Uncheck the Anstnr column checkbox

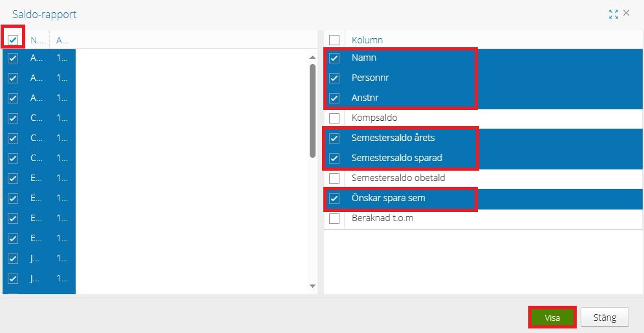334,98
